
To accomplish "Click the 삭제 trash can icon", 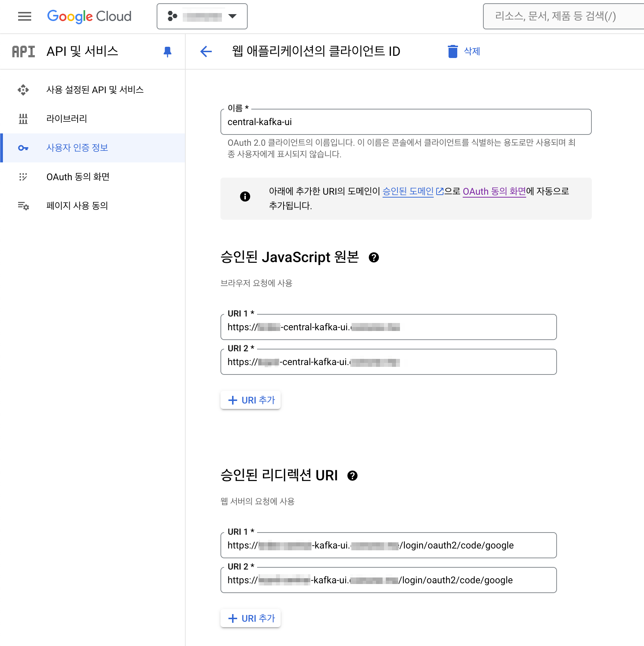I will click(453, 51).
